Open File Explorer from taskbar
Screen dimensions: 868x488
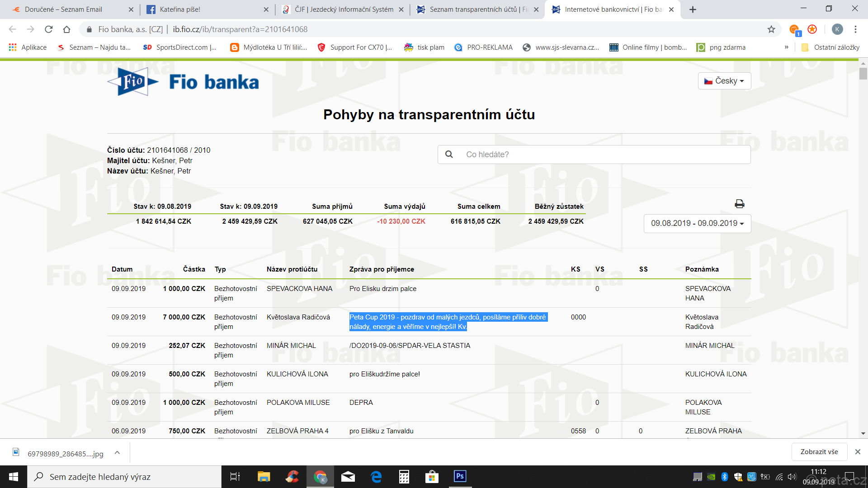[264, 476]
